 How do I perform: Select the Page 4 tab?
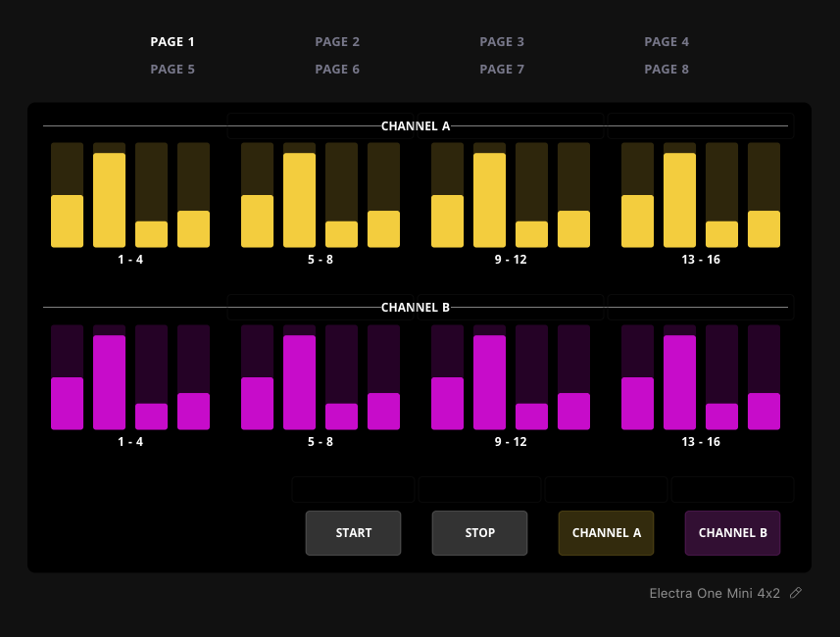tap(667, 42)
